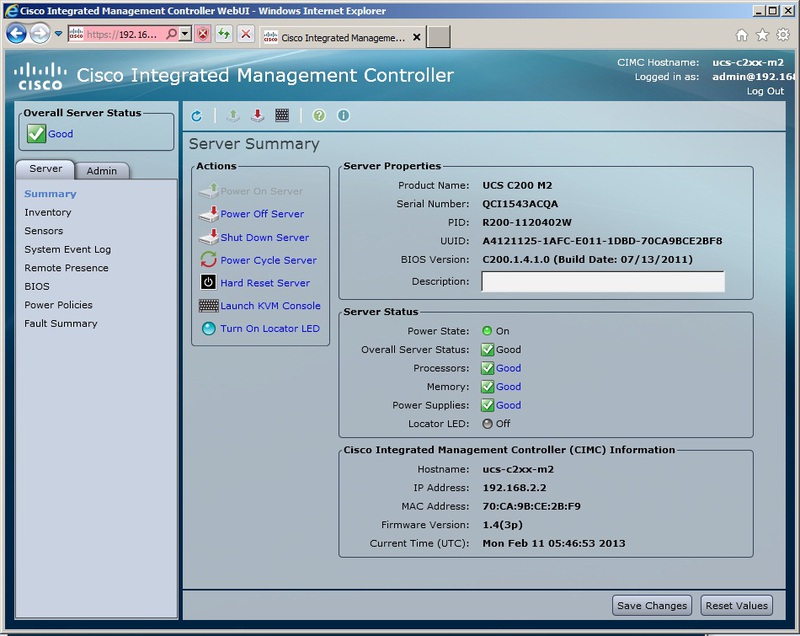Image resolution: width=800 pixels, height=636 pixels.
Task: Click the blue info toolbar icon
Action: pos(343,116)
